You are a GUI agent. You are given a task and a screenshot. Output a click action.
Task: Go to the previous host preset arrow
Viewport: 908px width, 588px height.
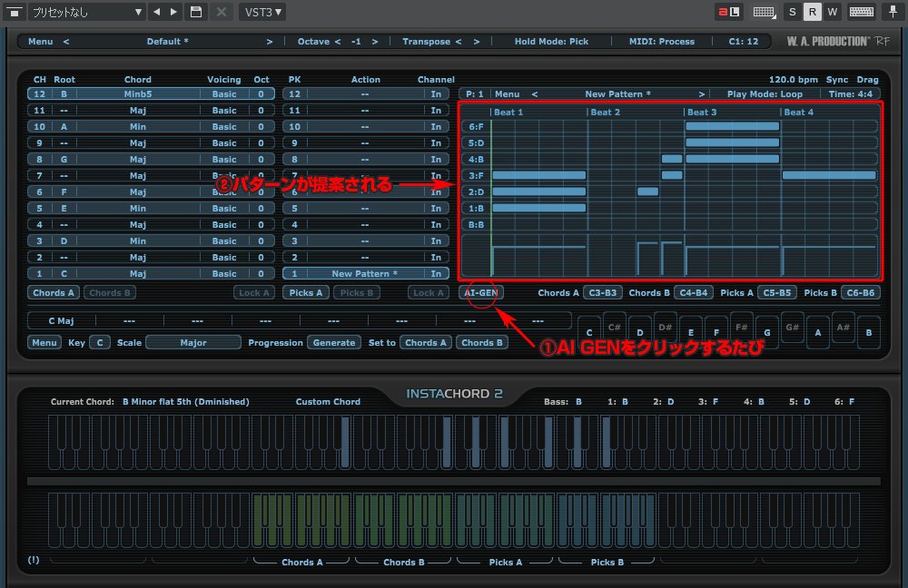[x=156, y=12]
